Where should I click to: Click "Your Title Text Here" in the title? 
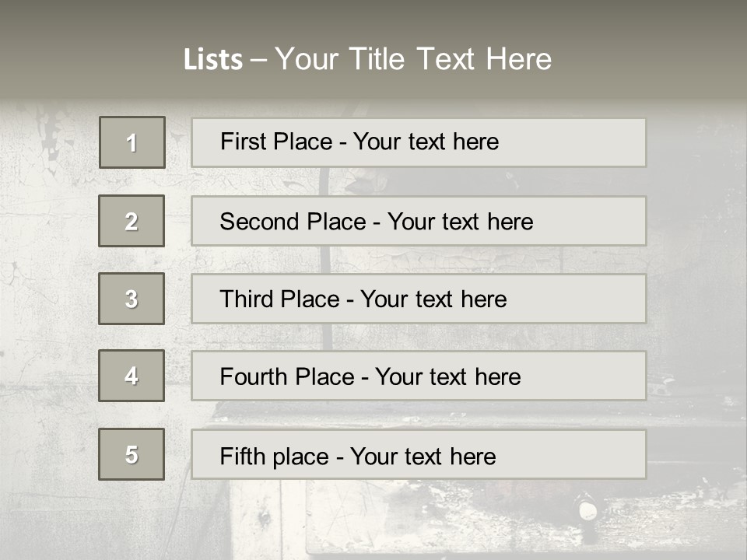tap(413, 59)
